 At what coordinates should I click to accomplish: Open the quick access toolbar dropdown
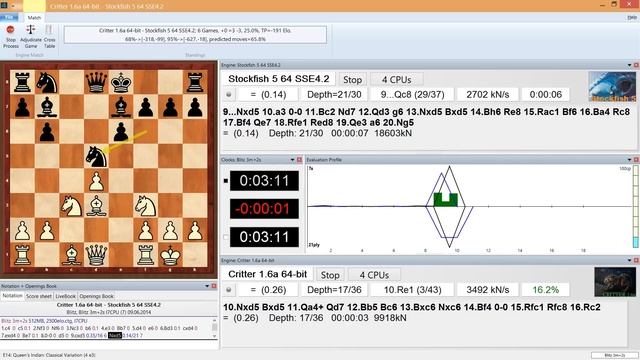(x=12, y=6)
